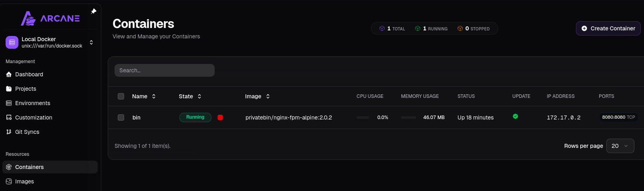644x191 pixels.
Task: Open the bin container link
Action: pos(137,117)
